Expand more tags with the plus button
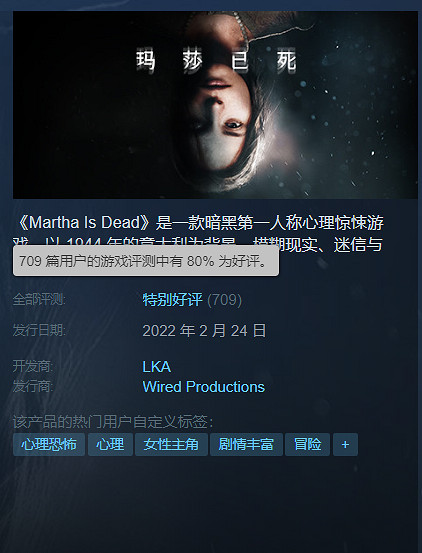Viewport: 422px width, 553px height. pos(345,444)
